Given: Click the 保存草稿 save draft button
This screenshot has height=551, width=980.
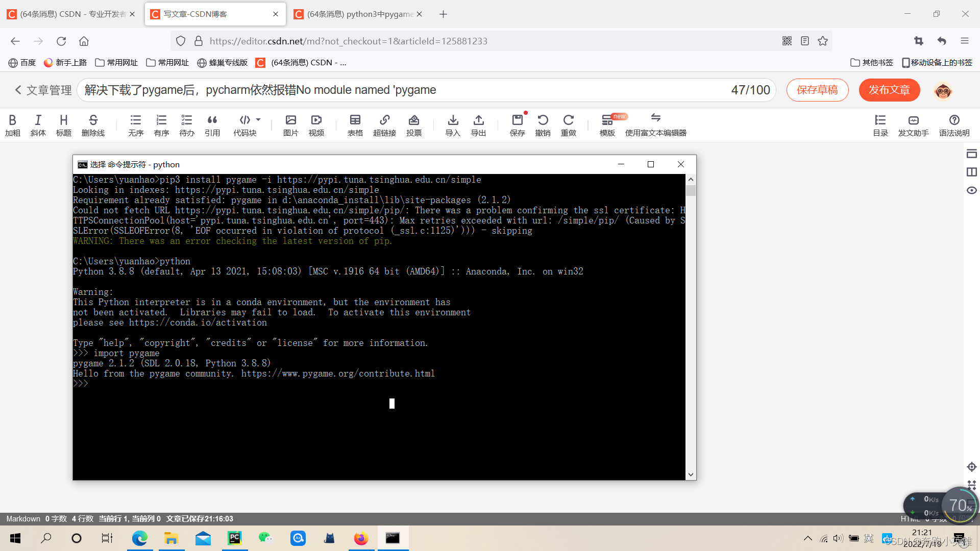Looking at the screenshot, I should [x=817, y=90].
